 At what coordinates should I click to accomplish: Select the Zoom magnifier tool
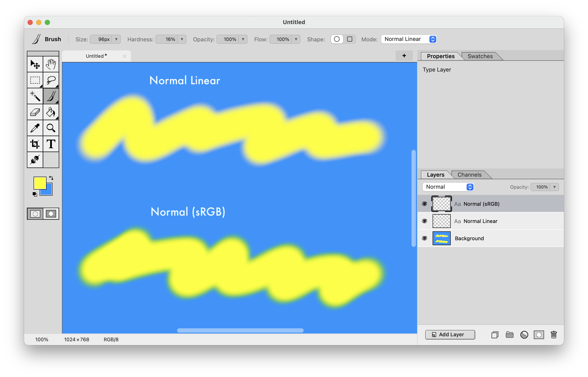point(51,128)
